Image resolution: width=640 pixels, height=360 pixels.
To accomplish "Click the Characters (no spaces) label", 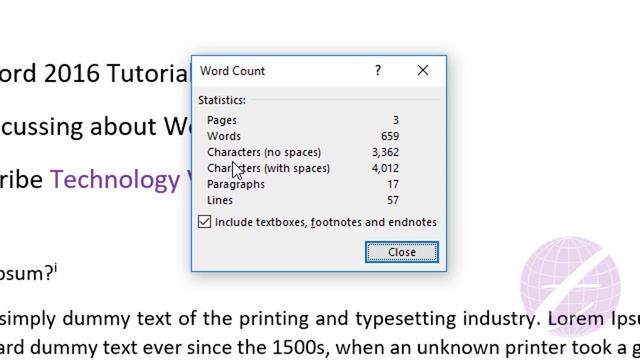I will coord(264,152).
